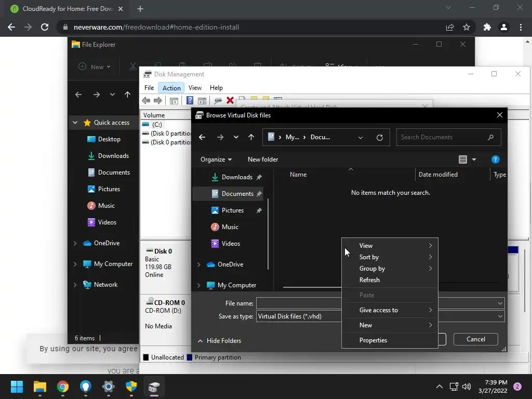The height and width of the screenshot is (399, 532).
Task: Click the File Explorer up arrow navigation icon
Action: tap(128, 95)
